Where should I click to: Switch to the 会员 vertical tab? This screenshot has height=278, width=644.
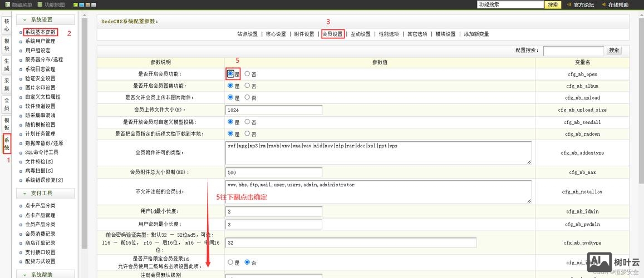coord(7,104)
